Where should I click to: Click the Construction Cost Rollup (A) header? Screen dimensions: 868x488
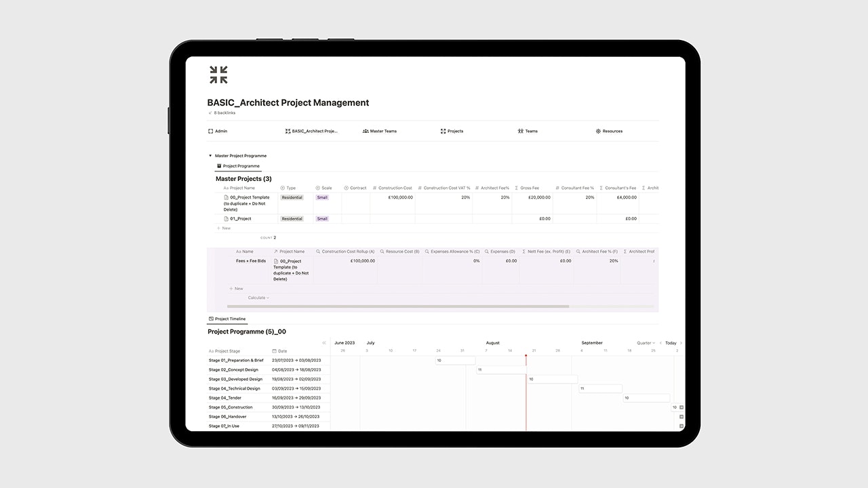pyautogui.click(x=344, y=251)
